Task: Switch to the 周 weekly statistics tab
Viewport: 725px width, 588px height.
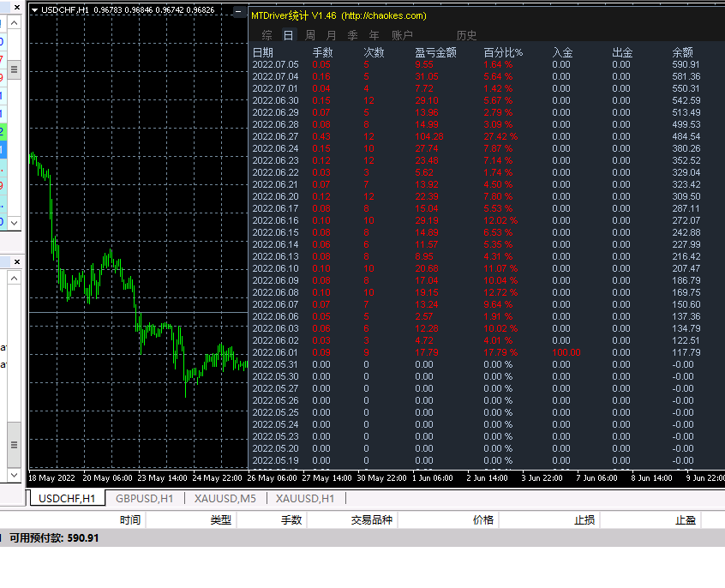Action: pyautogui.click(x=310, y=35)
